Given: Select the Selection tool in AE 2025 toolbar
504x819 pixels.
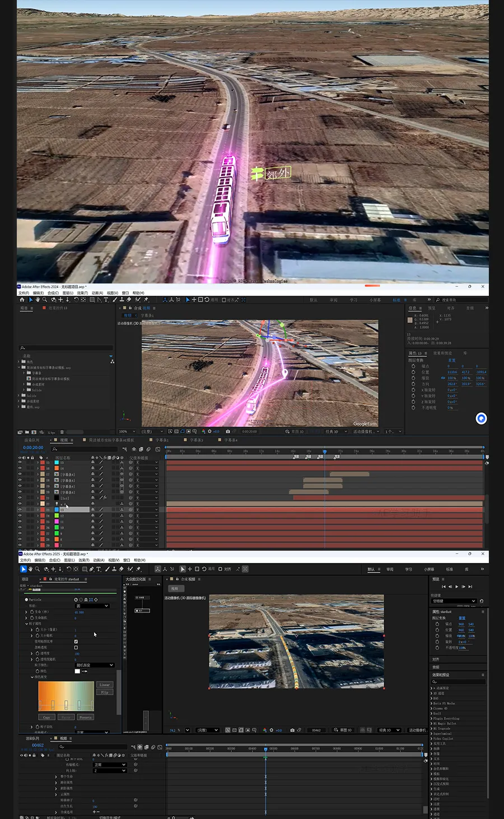Looking at the screenshot, I should (x=23, y=569).
